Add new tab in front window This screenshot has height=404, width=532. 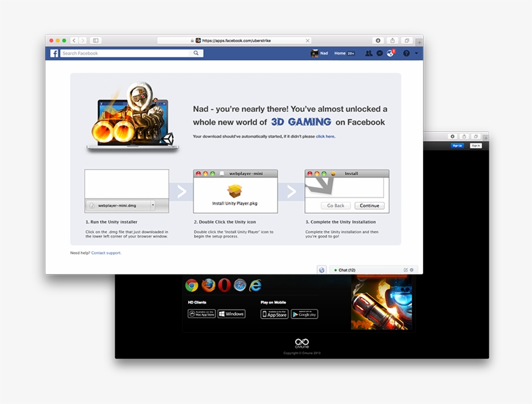419,42
